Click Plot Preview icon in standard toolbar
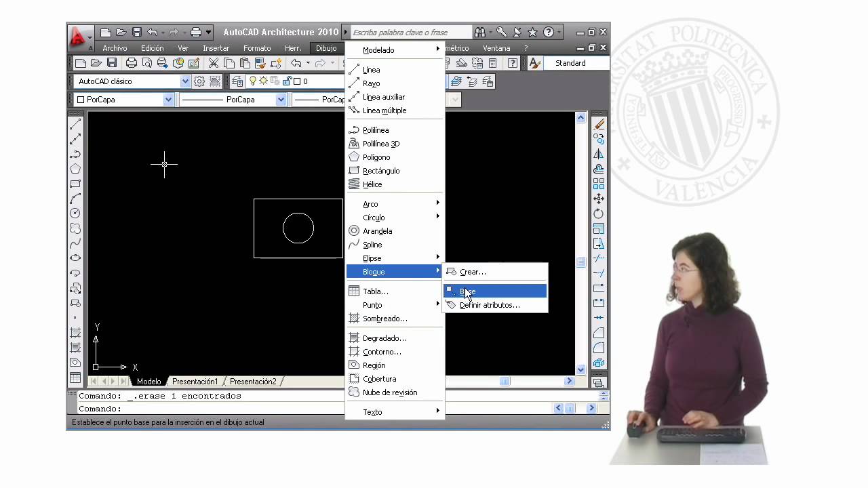Screen dimensions: 868x488 (x=146, y=63)
